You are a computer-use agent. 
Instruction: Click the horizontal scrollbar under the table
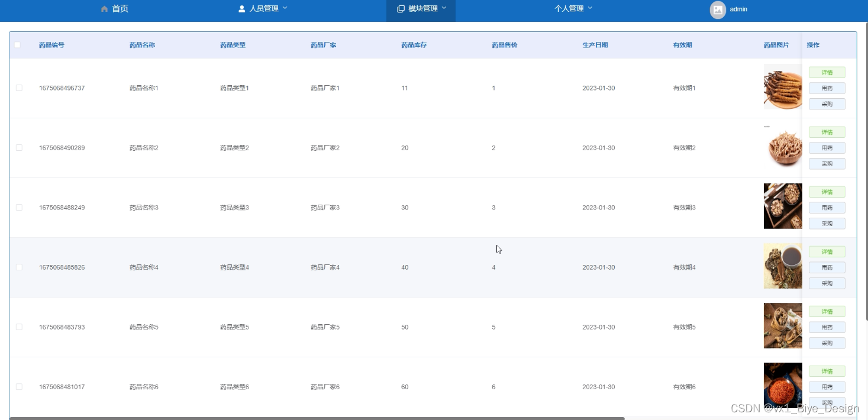[317, 418]
